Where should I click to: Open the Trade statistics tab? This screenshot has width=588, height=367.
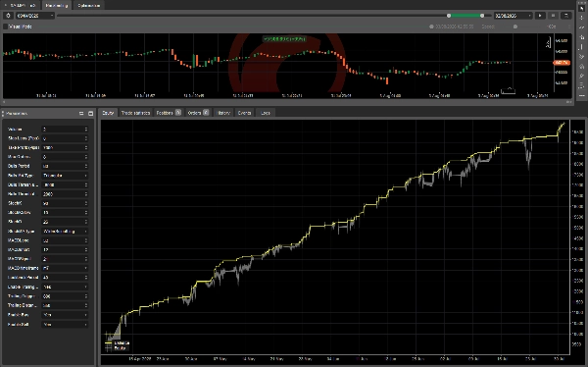(x=136, y=113)
